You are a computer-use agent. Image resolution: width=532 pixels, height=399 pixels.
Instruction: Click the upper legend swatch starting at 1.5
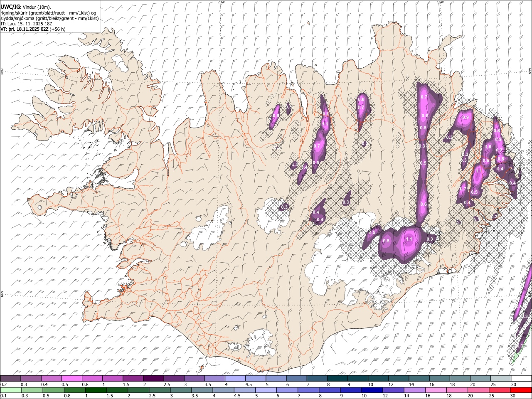(x=133, y=378)
